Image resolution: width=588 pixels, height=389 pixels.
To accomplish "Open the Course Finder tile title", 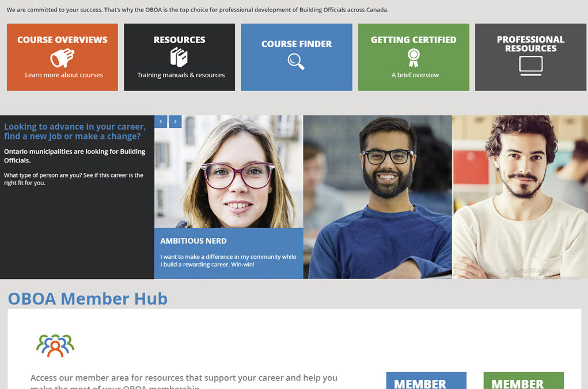I will click(x=297, y=44).
